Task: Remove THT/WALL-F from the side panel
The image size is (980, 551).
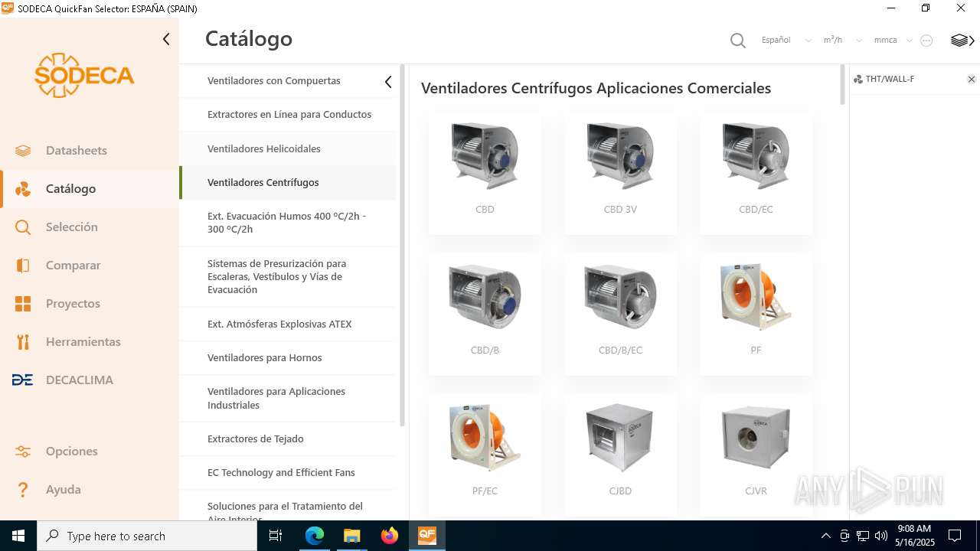Action: pos(972,80)
